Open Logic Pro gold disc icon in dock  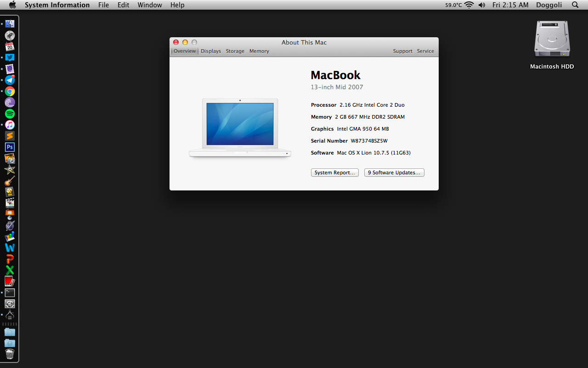tap(10, 192)
